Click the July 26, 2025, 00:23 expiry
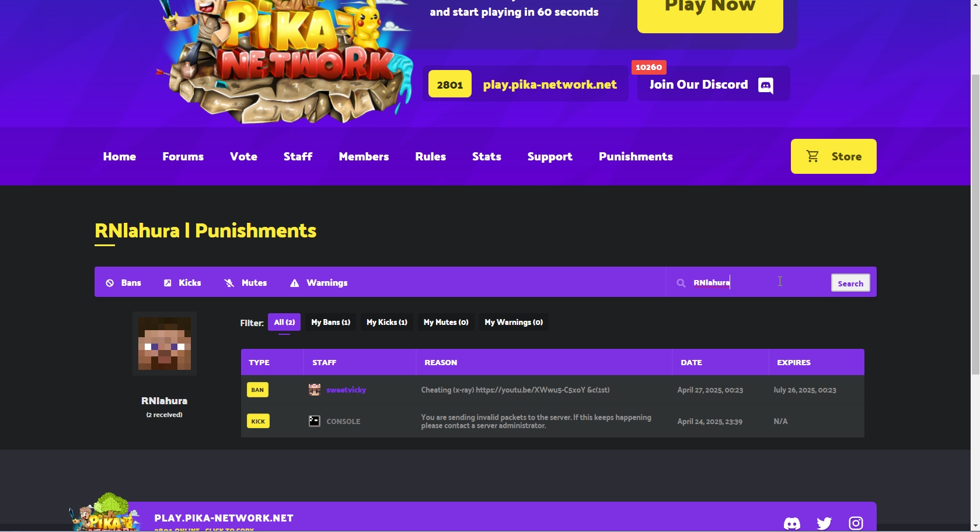 point(805,390)
